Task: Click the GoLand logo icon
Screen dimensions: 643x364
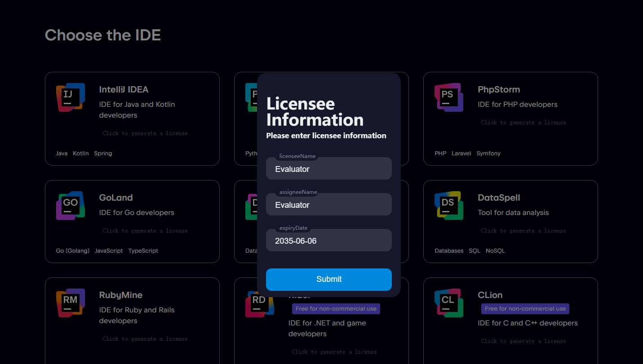Action: click(x=70, y=205)
